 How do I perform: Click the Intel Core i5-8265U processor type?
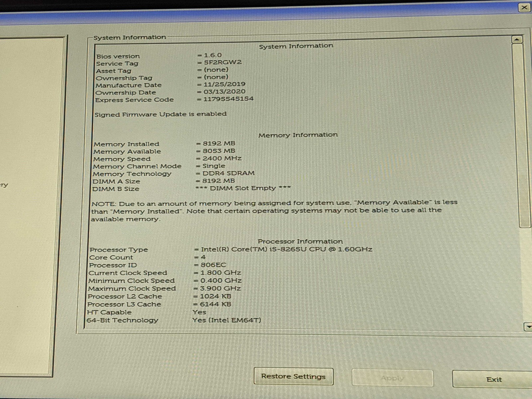point(286,249)
